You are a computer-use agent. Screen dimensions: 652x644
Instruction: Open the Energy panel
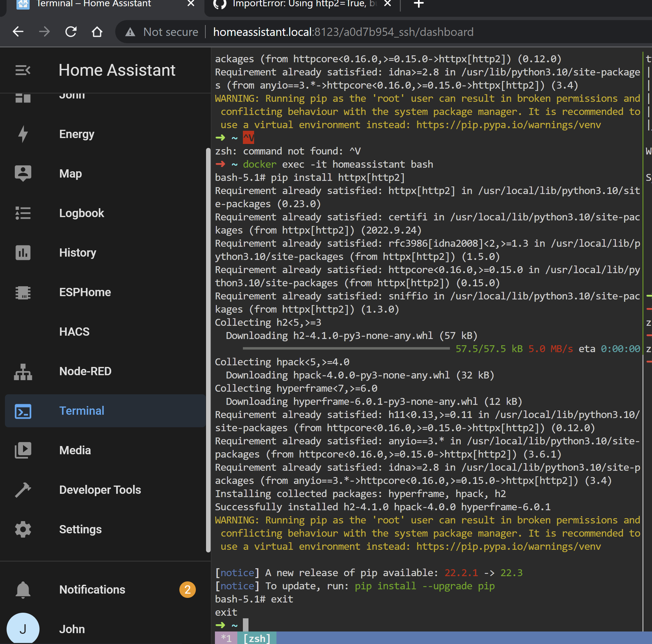point(77,134)
